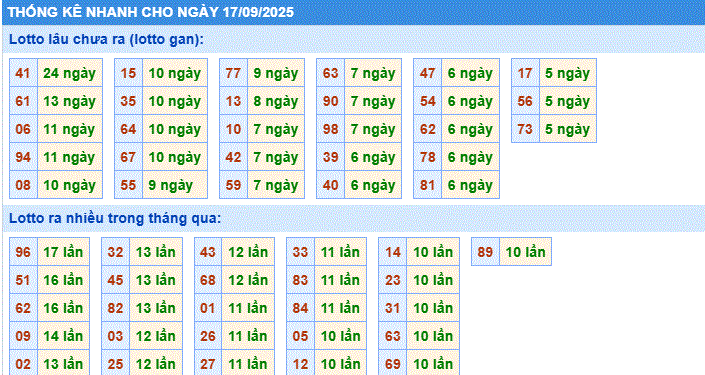The image size is (705, 375).
Task: Select number 39 in the gan table
Action: [x=331, y=157]
